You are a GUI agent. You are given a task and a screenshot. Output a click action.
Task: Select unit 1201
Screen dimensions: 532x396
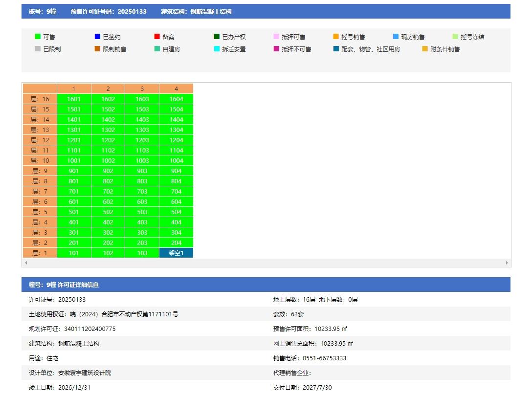coord(74,140)
